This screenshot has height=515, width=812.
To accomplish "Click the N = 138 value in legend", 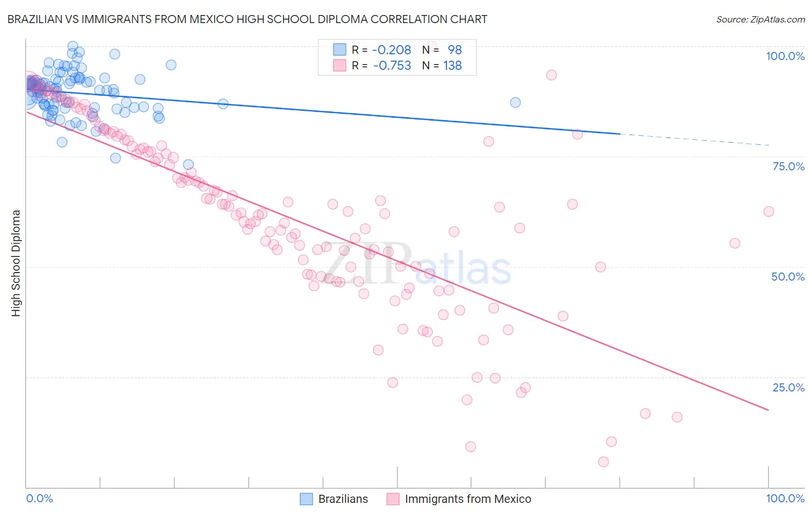I will point(442,65).
